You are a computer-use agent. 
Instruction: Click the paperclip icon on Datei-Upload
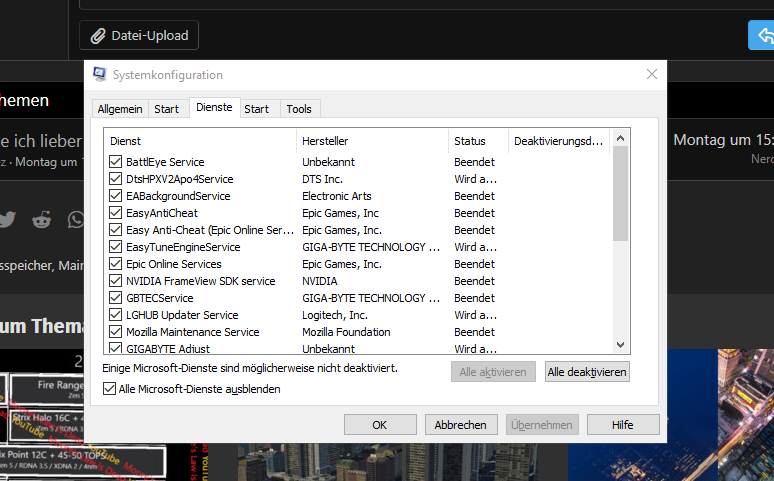pos(98,36)
